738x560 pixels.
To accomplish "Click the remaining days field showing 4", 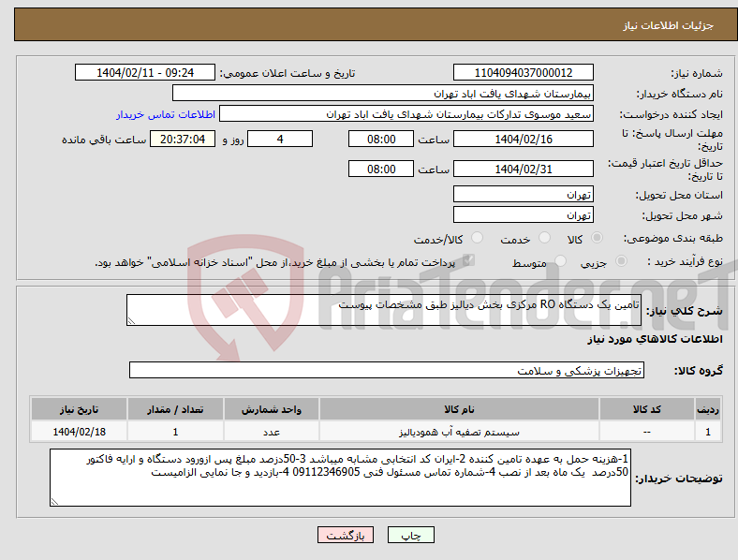I will (280, 139).
